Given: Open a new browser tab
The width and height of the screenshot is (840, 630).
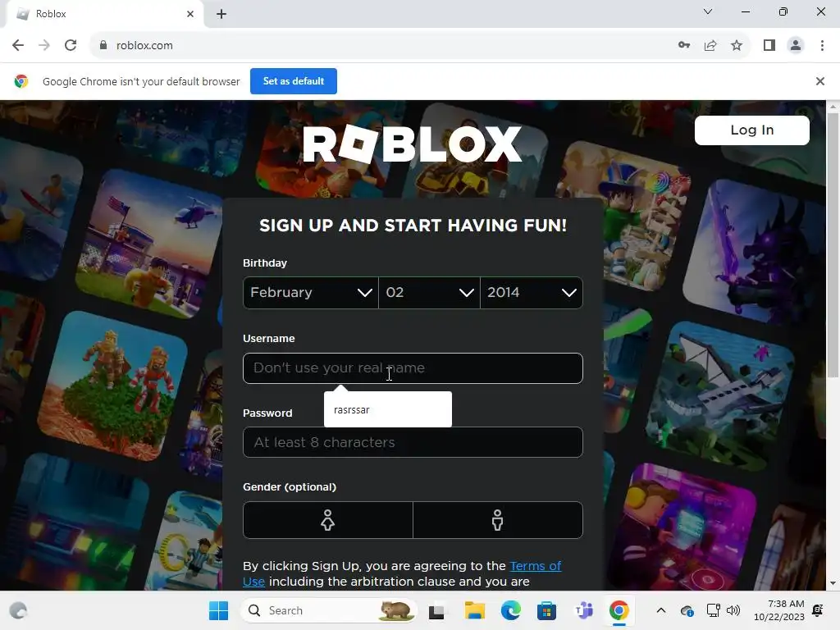Looking at the screenshot, I should click(221, 14).
